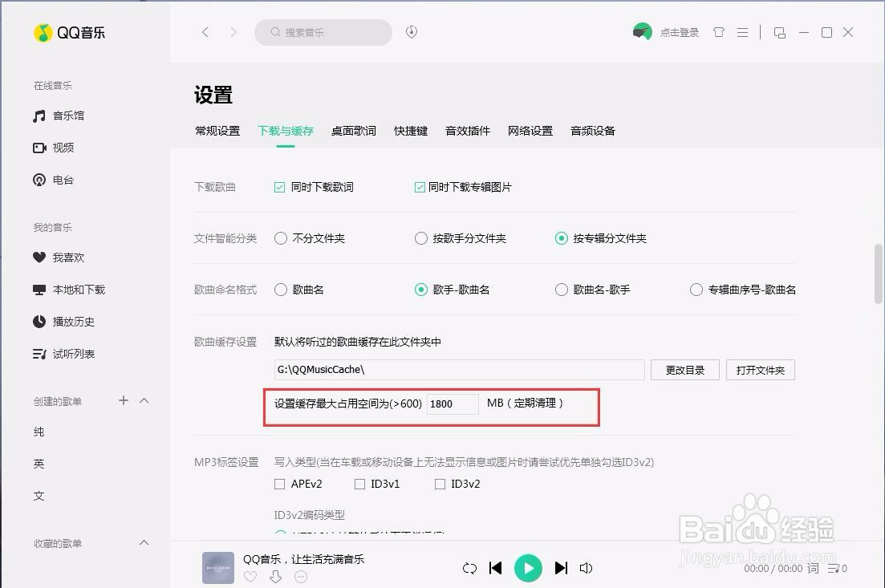
Task: Select 按歌手分文件夹 option
Action: pos(421,238)
